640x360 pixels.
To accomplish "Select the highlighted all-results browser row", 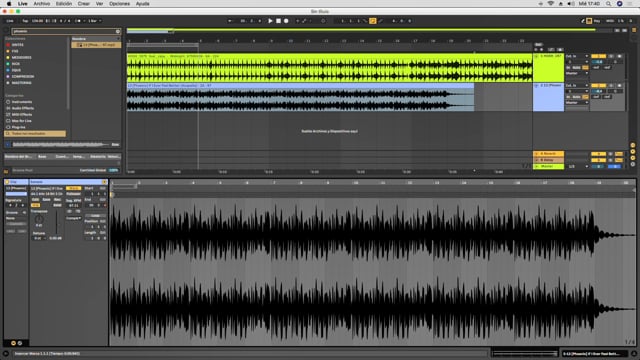I will point(35,133).
